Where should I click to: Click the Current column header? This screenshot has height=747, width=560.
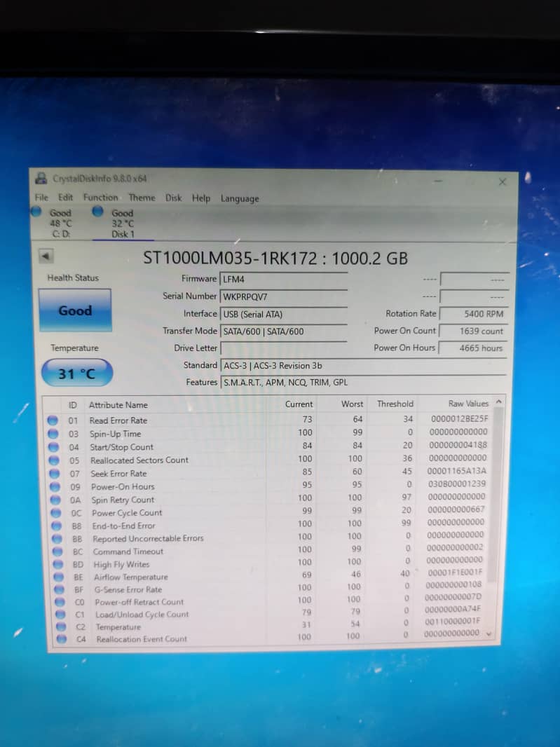(x=299, y=404)
